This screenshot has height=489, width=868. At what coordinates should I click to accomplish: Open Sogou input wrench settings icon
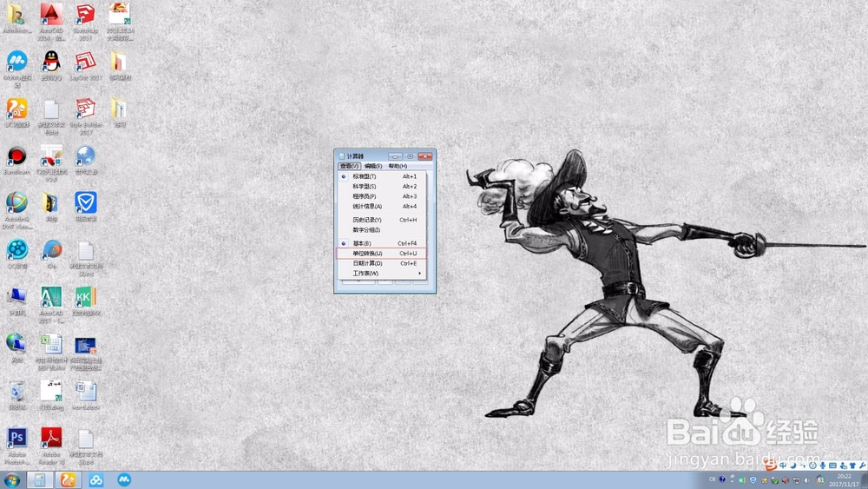coord(863,466)
